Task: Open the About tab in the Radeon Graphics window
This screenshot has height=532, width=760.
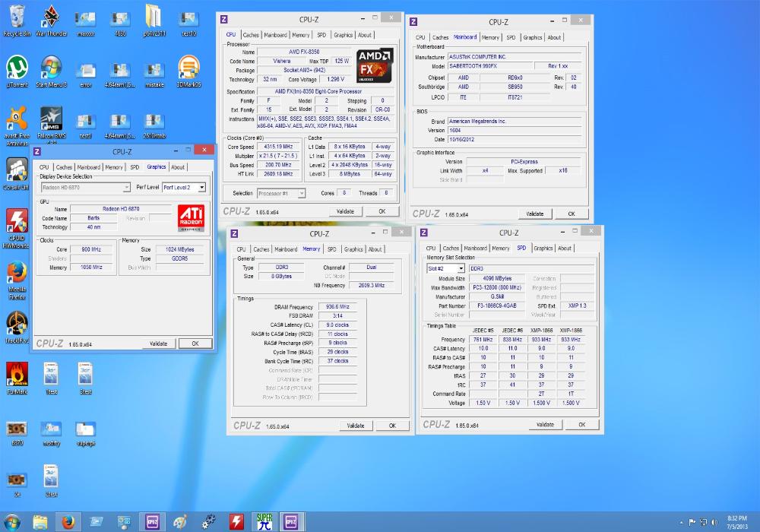Action: [x=178, y=167]
